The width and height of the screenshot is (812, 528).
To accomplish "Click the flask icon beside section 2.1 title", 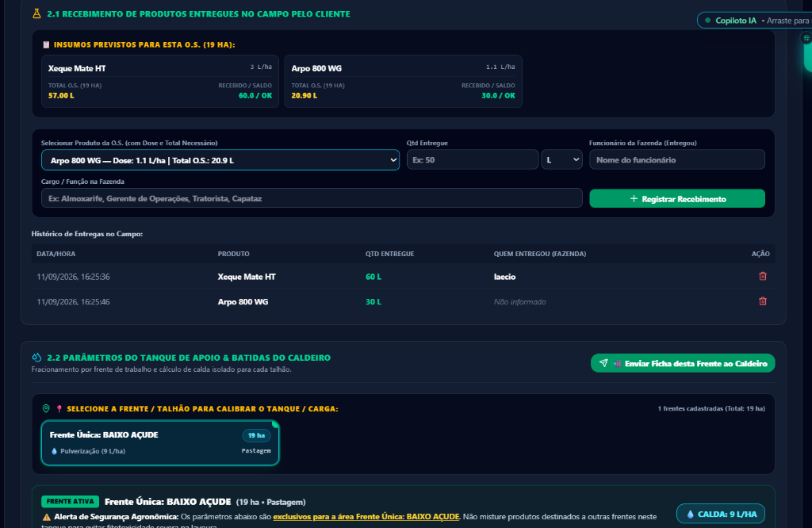I will click(36, 14).
